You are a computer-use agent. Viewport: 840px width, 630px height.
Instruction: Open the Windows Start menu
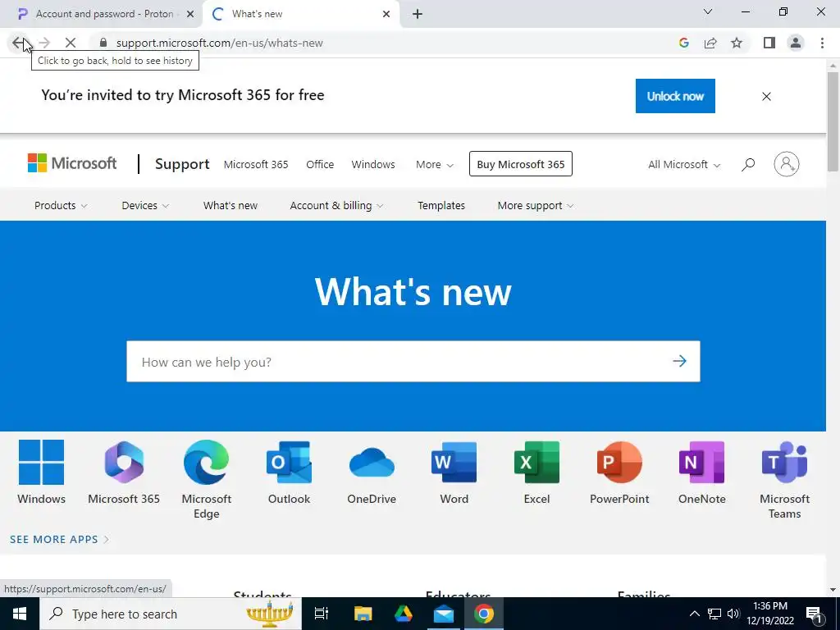20,614
